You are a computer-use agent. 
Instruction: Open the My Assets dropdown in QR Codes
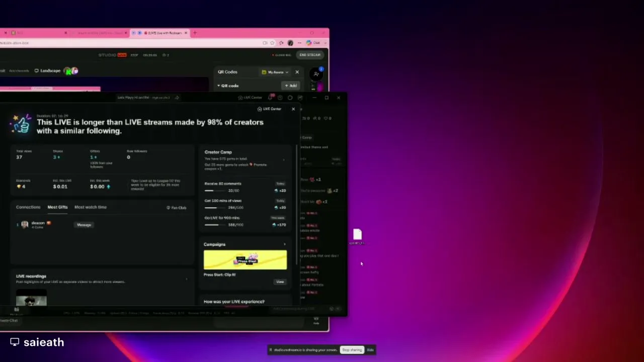tap(275, 72)
